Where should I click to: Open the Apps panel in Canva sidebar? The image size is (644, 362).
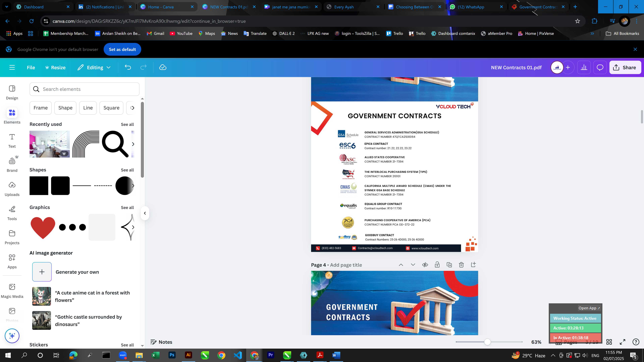coord(12,262)
